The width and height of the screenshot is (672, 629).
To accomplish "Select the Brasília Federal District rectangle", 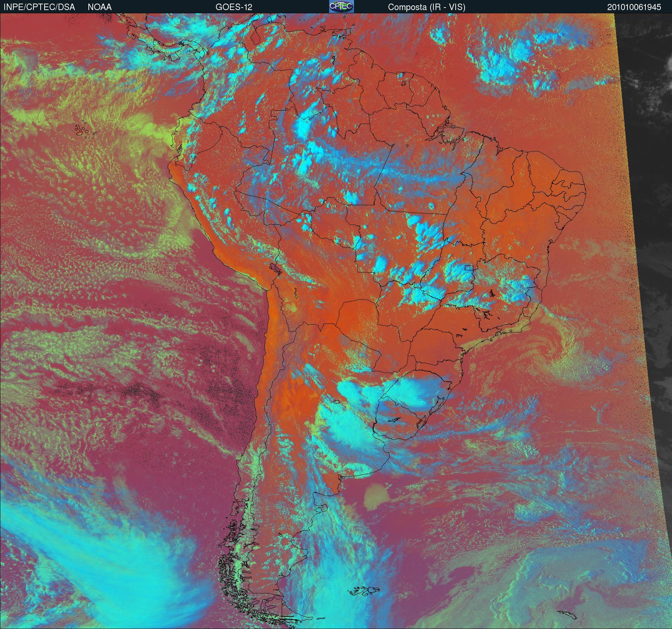I will [469, 267].
